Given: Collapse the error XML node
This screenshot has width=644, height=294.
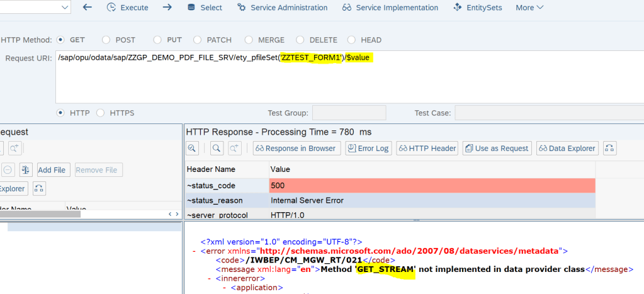Looking at the screenshot, I should pos(194,251).
